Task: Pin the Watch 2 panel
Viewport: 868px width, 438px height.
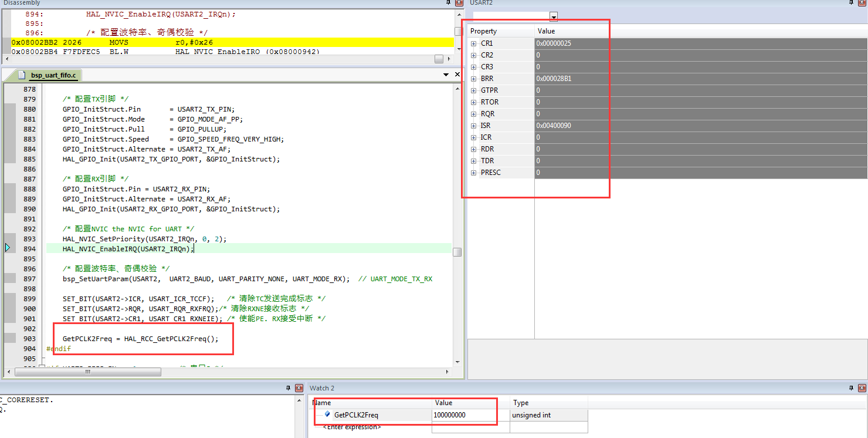Action: 851,388
